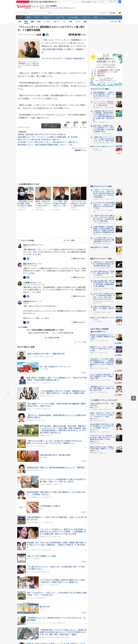The height and width of the screenshot is (644, 138).
Task: Share the article on Facebook from the headline
Action: pos(47,35)
